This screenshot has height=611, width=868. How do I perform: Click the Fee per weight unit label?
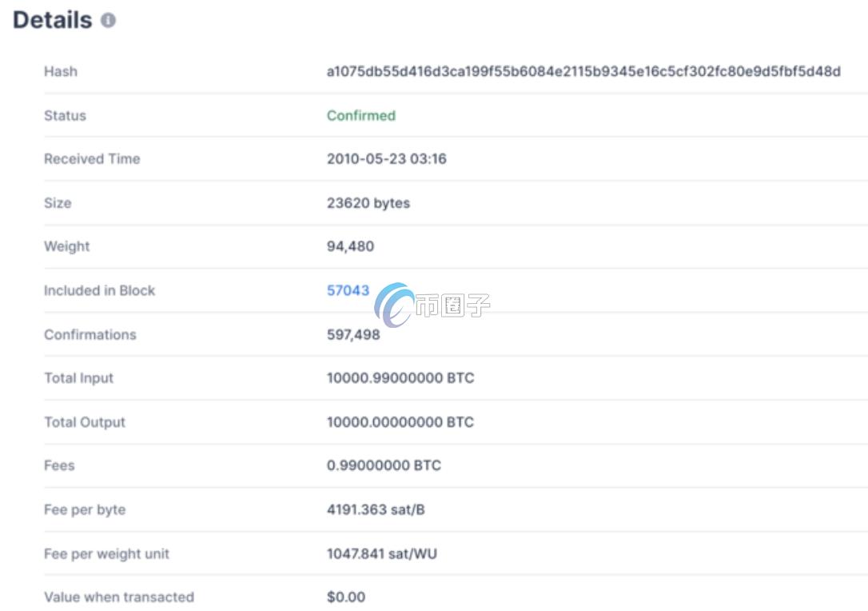pyautogui.click(x=106, y=553)
